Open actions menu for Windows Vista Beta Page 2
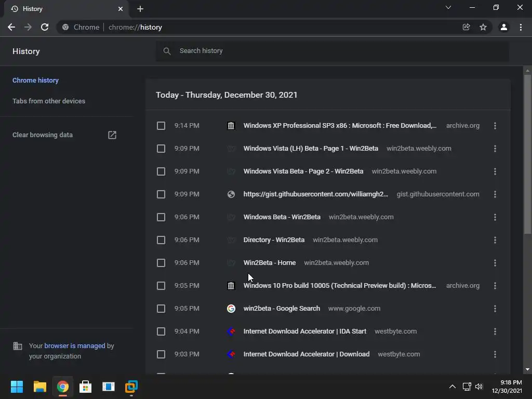 [x=495, y=171]
